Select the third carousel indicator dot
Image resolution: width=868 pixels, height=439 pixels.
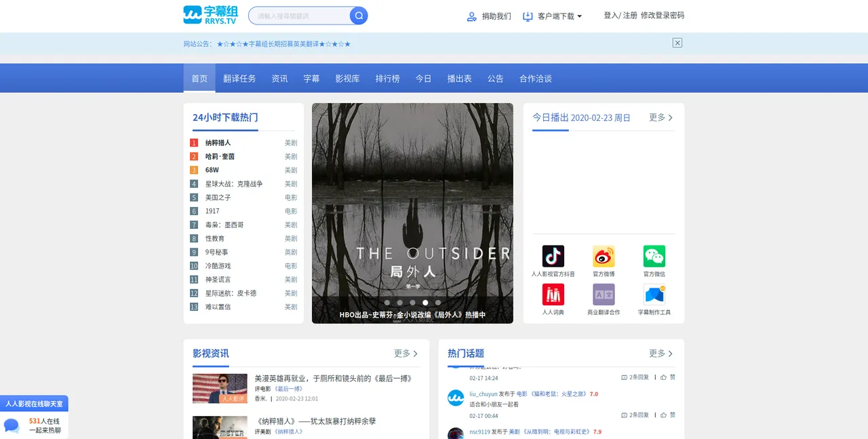[412, 303]
